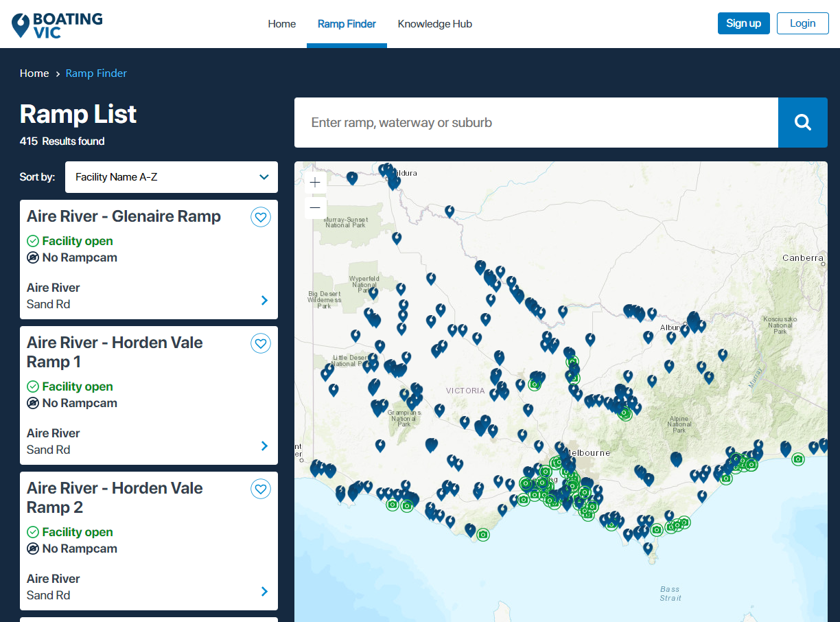Toggle the heart on Horden Vale Ramp 1
This screenshot has width=840, height=622.
(x=261, y=343)
